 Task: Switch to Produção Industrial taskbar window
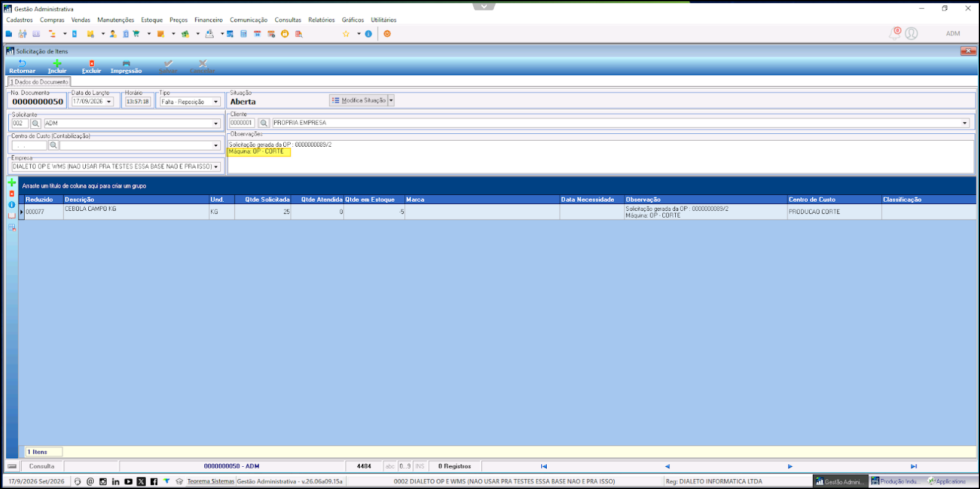point(894,482)
